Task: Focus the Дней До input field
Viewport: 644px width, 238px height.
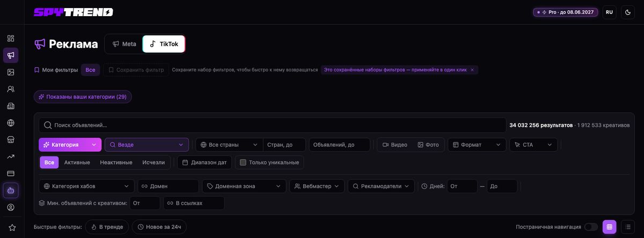Action: pyautogui.click(x=502, y=186)
